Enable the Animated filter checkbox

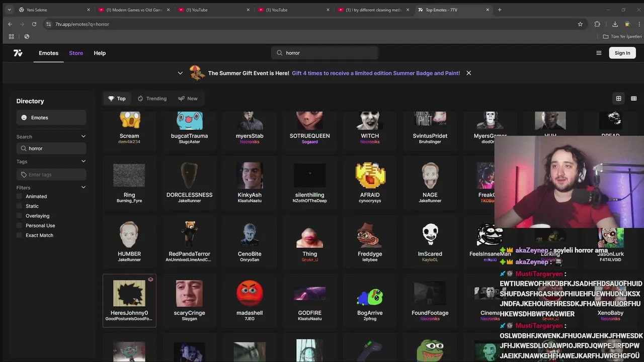coord(20,197)
